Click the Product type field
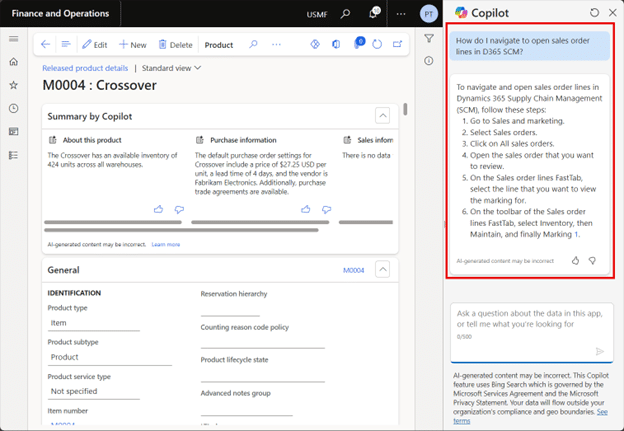 click(94, 323)
